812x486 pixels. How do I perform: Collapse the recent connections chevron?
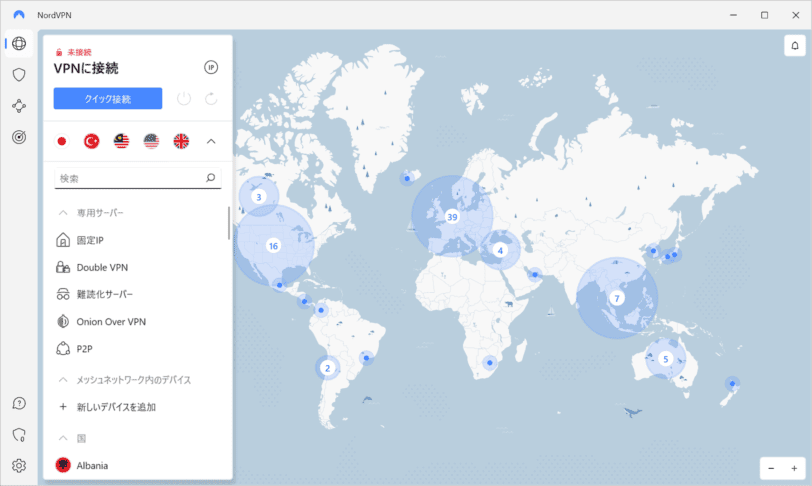click(211, 141)
